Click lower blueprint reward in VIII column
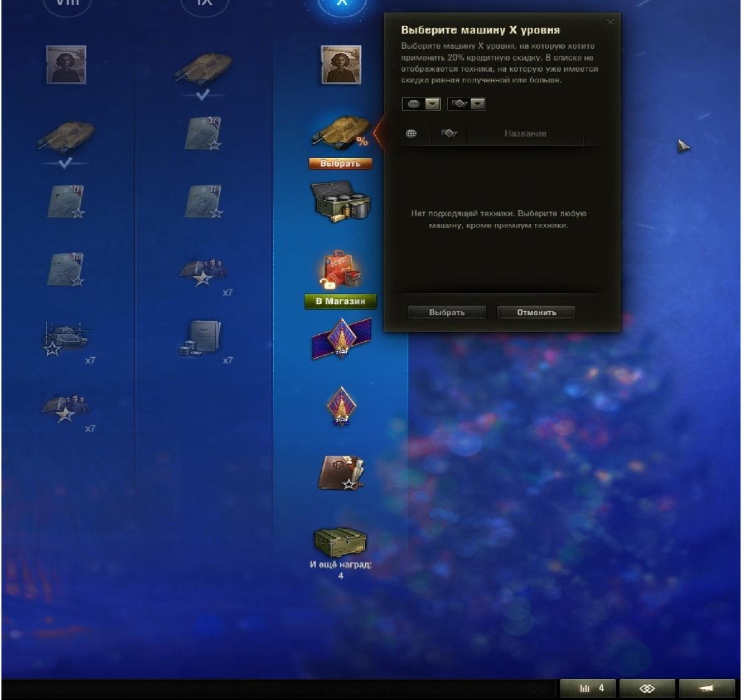The height and width of the screenshot is (700, 744). coord(66,270)
